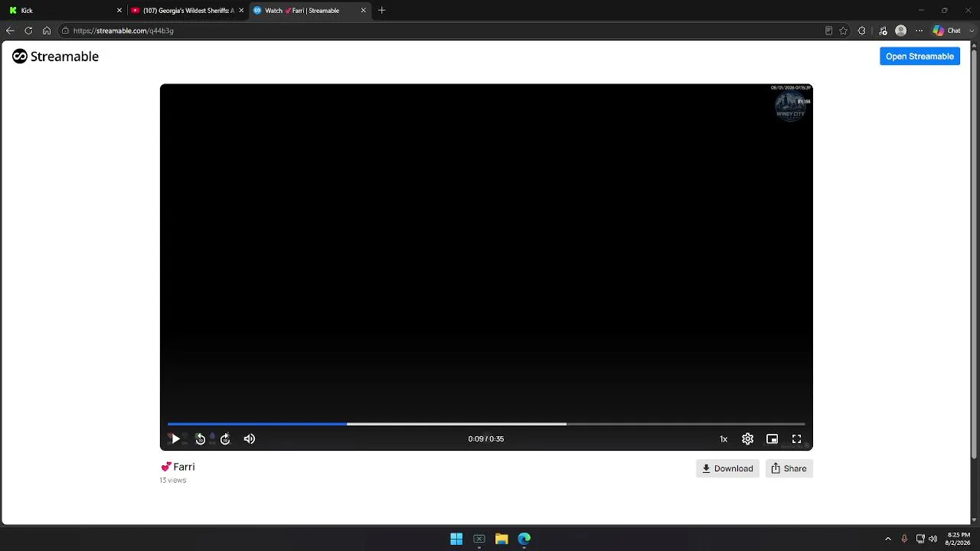Open Streamable via blue button
This screenshot has width=980, height=551.
tap(920, 56)
